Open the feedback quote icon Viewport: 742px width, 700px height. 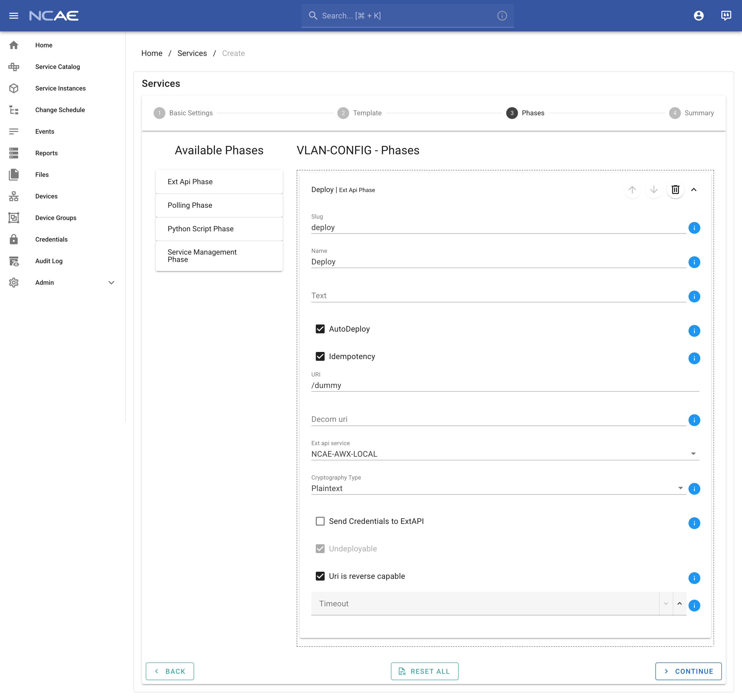(726, 16)
